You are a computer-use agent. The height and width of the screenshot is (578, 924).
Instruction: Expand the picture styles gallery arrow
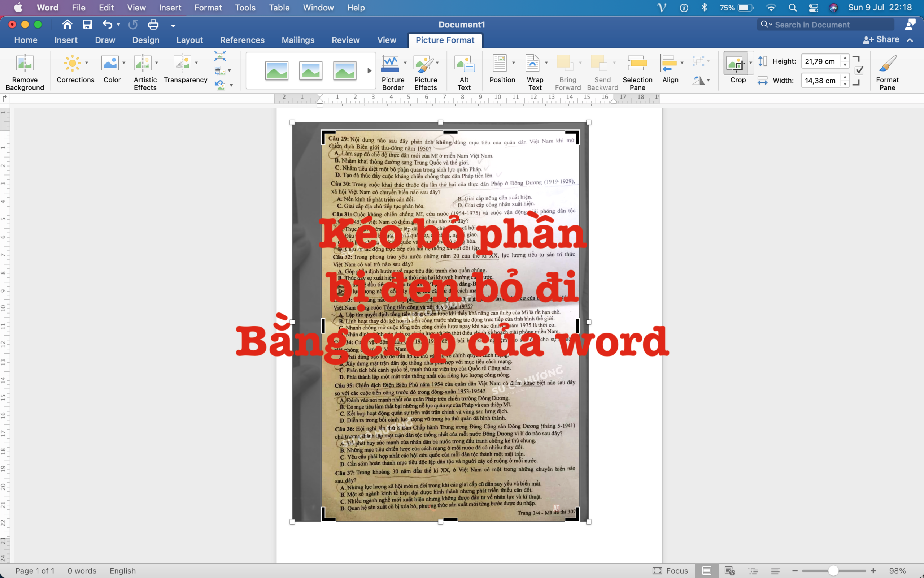(369, 71)
